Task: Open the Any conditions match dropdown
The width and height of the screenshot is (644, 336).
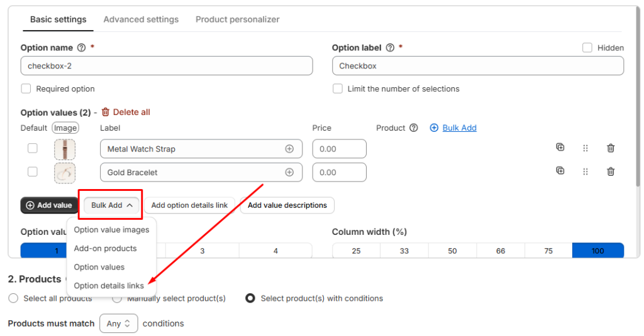Action: (x=118, y=323)
